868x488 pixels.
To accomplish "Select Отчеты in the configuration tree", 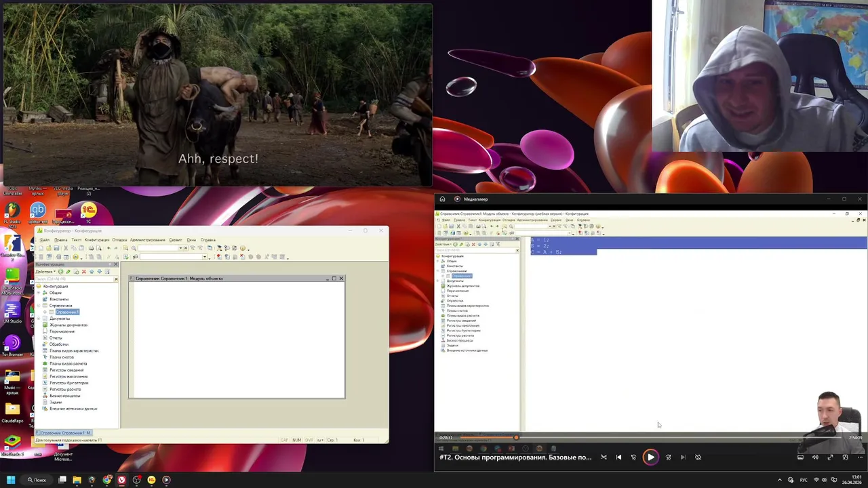I will pyautogui.click(x=56, y=338).
